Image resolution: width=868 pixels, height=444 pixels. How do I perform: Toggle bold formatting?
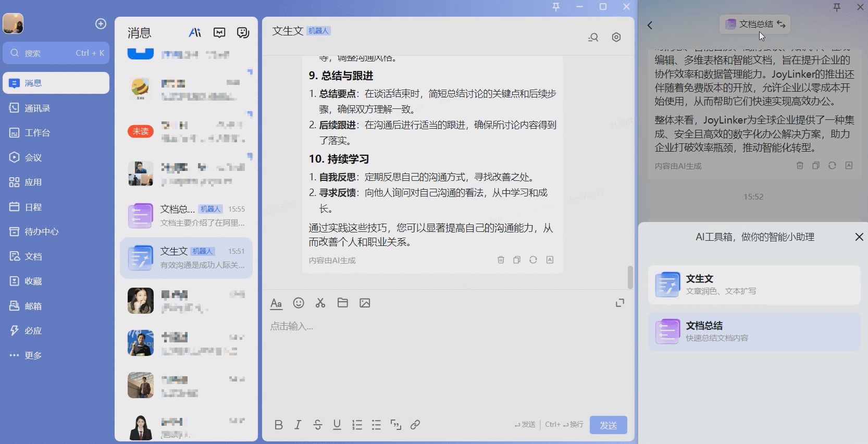coord(279,425)
